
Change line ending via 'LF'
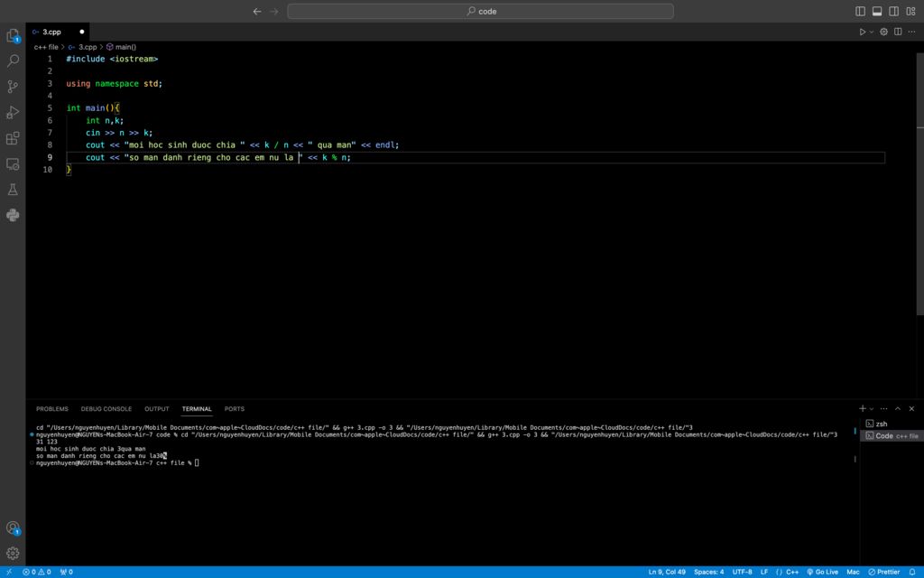[763, 572]
